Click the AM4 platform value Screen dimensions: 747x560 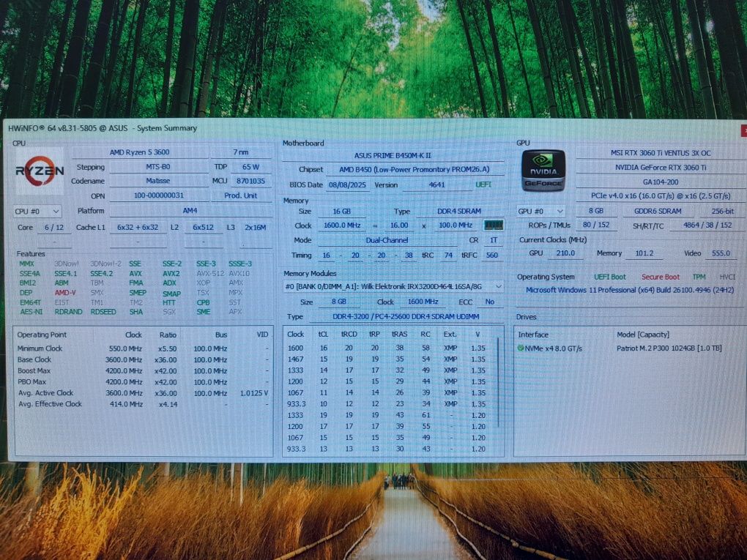click(190, 211)
